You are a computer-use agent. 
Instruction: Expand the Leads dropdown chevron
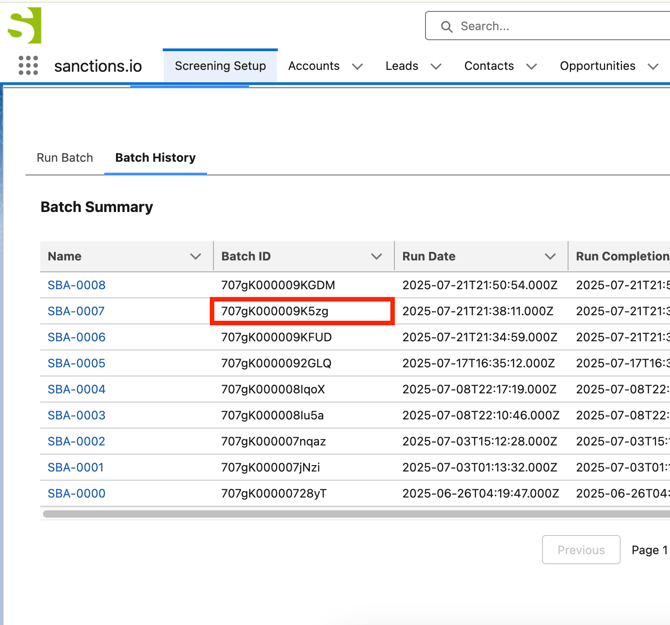click(x=436, y=66)
